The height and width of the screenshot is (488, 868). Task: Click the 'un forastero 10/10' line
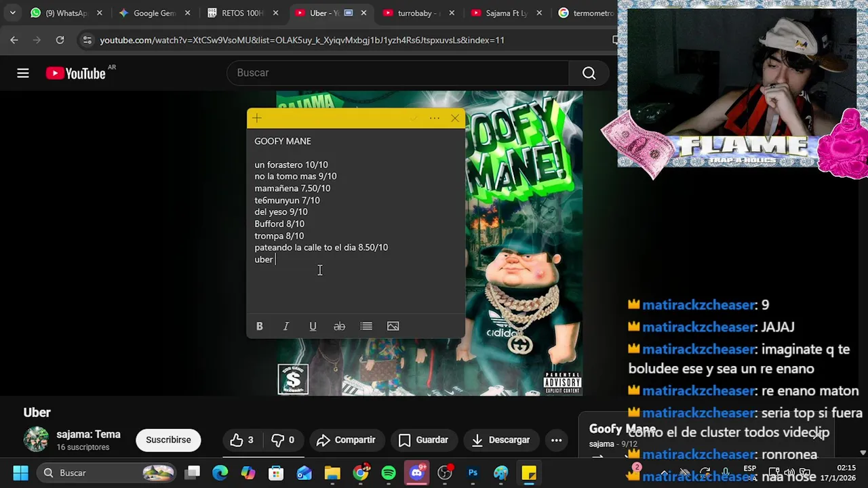pos(291,165)
